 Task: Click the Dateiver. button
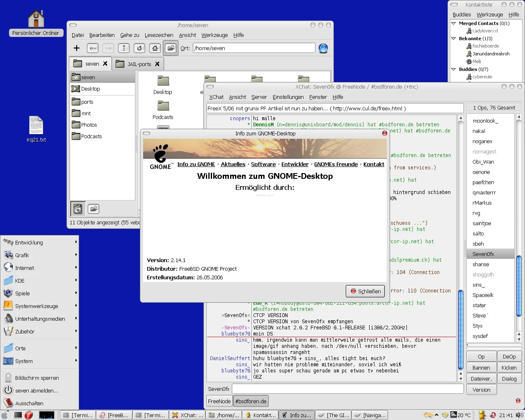tap(481, 379)
